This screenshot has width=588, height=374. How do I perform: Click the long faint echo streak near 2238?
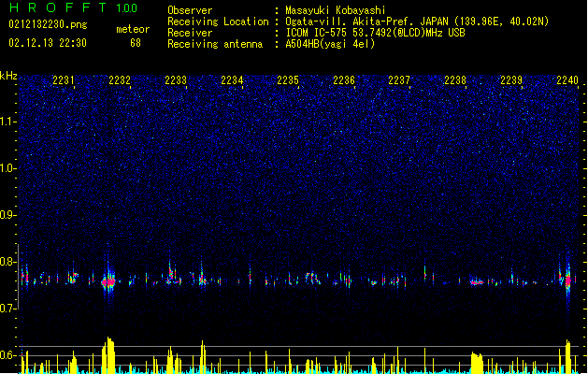(x=477, y=282)
